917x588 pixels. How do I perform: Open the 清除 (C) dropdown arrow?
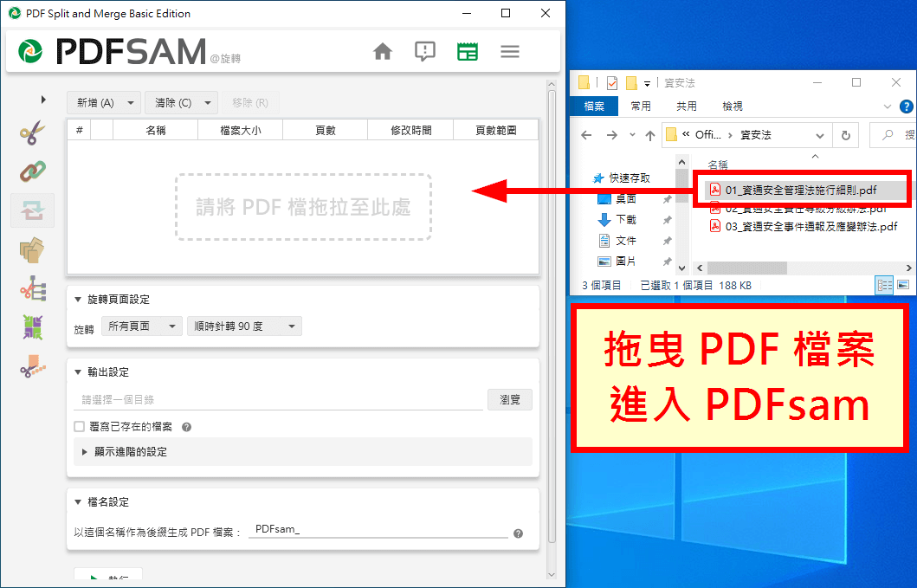208,103
